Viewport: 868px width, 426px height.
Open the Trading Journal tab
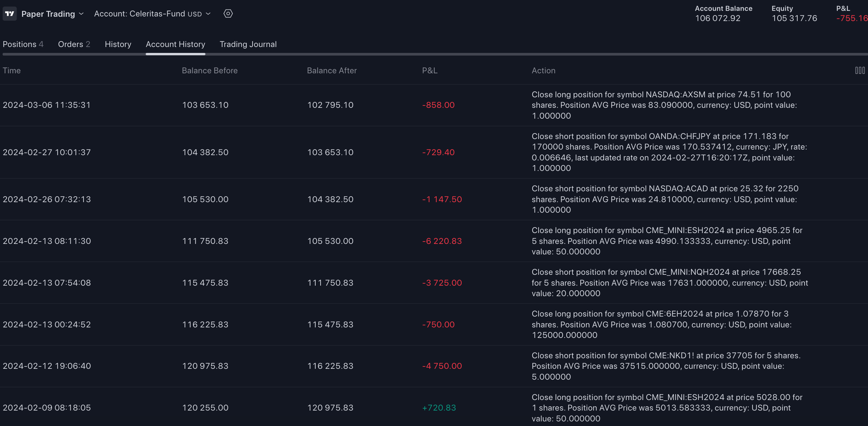248,44
